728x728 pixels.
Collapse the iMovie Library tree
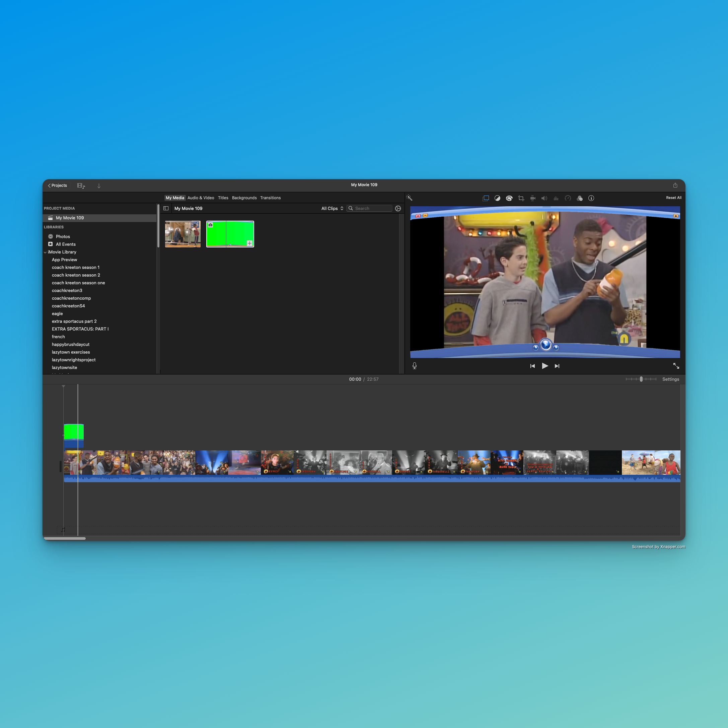coord(45,252)
